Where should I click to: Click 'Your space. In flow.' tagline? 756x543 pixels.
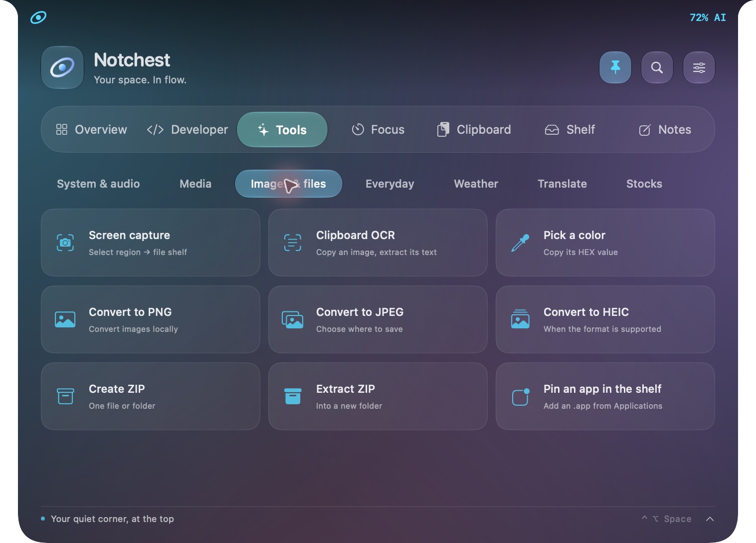click(140, 80)
